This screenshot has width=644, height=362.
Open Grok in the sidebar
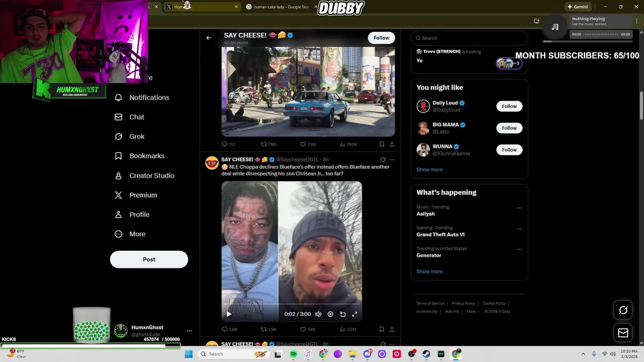(129, 136)
